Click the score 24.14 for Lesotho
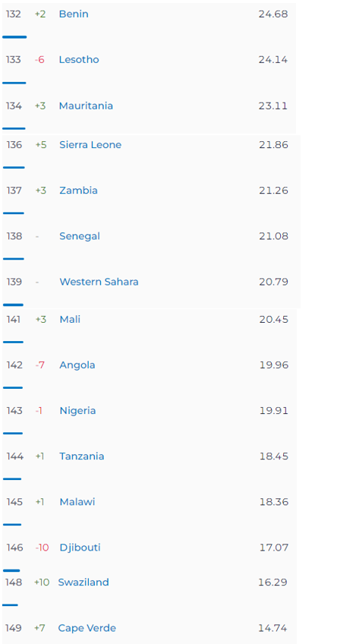The width and height of the screenshot is (356, 644). 273,59
